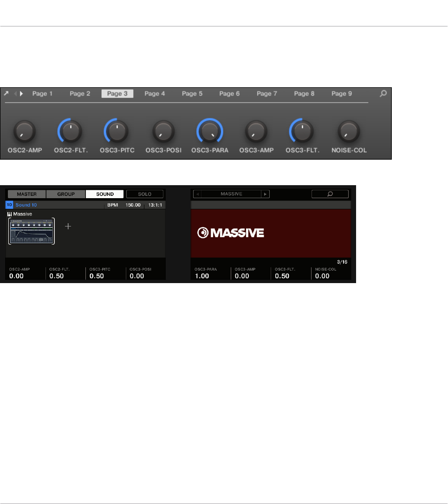
Task: Click the NOISE-COL knob
Action: click(x=349, y=131)
